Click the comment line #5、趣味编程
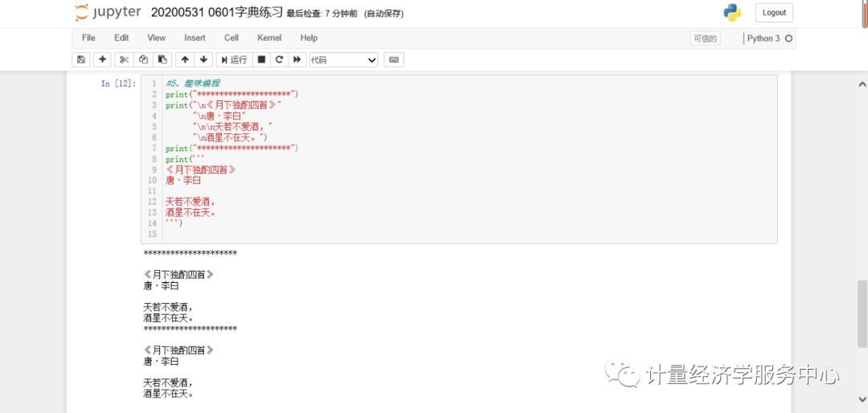 [x=193, y=84]
